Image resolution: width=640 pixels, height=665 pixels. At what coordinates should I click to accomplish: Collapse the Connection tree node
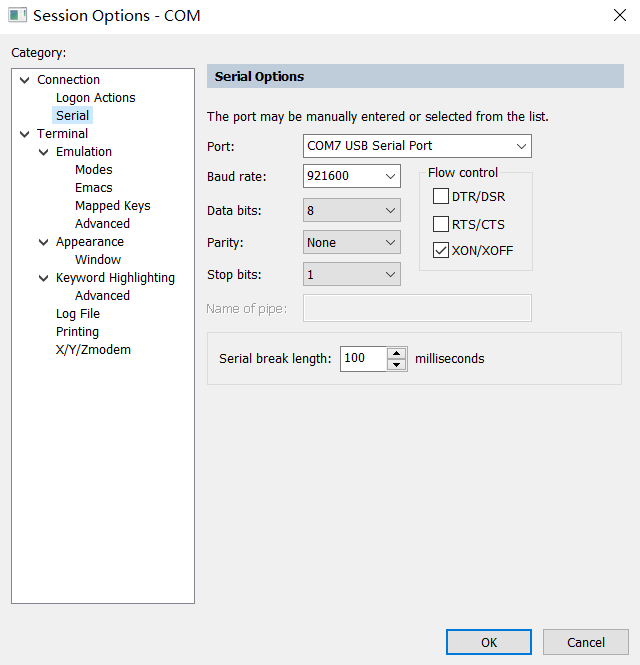25,80
